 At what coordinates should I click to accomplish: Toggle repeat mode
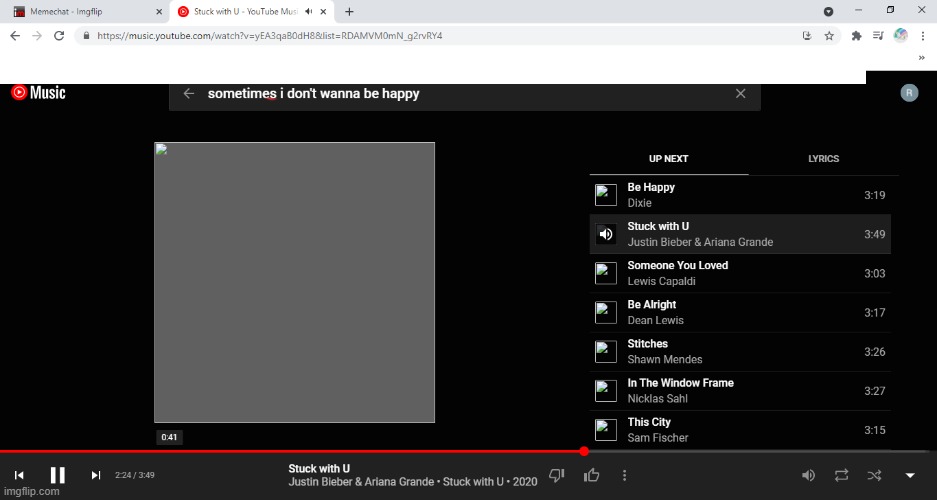pos(841,475)
